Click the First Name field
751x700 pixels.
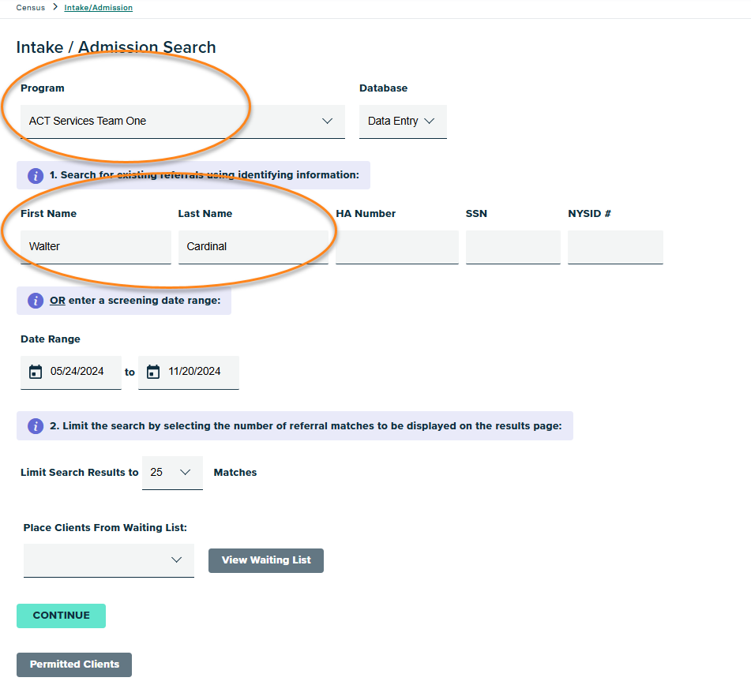(96, 247)
